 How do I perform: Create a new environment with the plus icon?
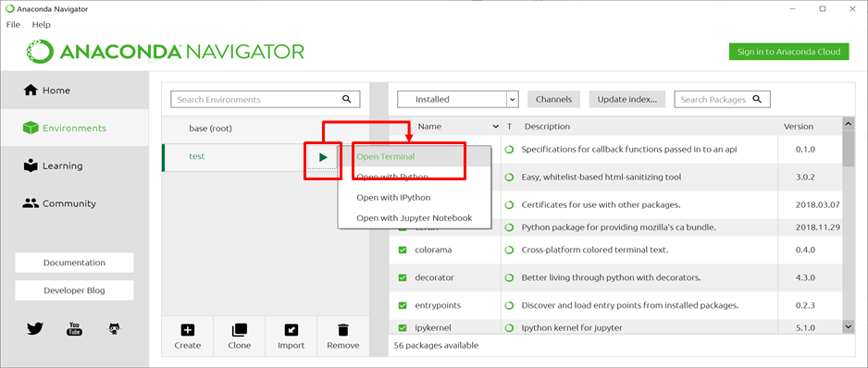188,337
